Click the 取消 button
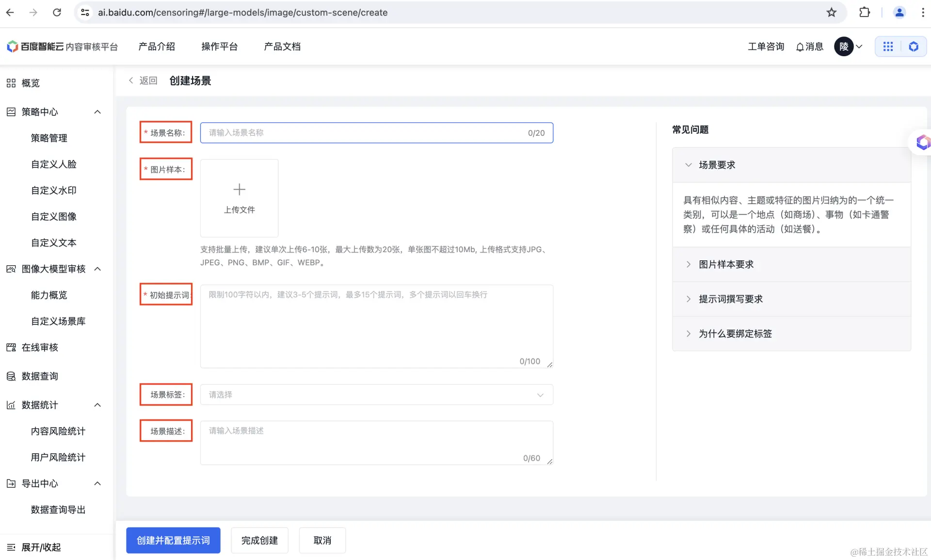The height and width of the screenshot is (560, 931). tap(322, 540)
